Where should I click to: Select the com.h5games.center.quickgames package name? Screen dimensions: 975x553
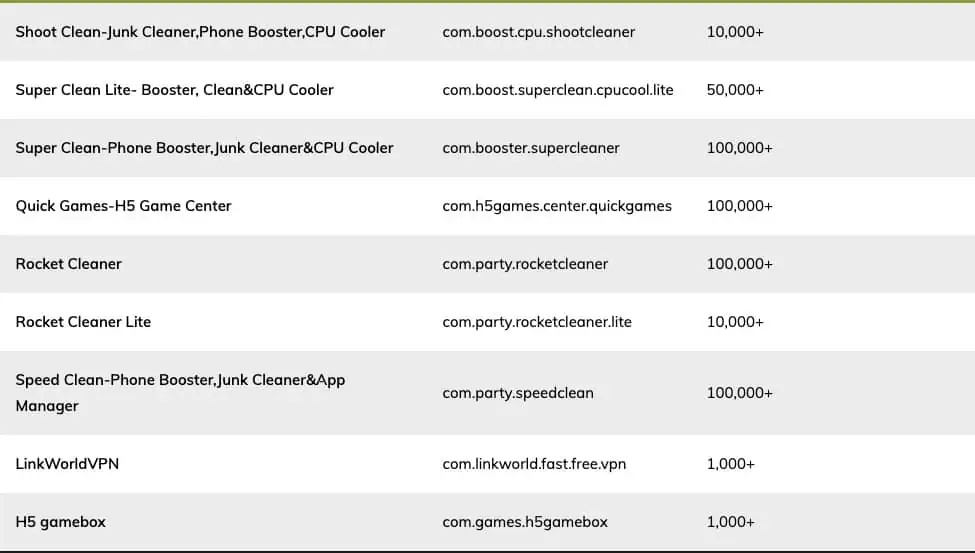557,206
